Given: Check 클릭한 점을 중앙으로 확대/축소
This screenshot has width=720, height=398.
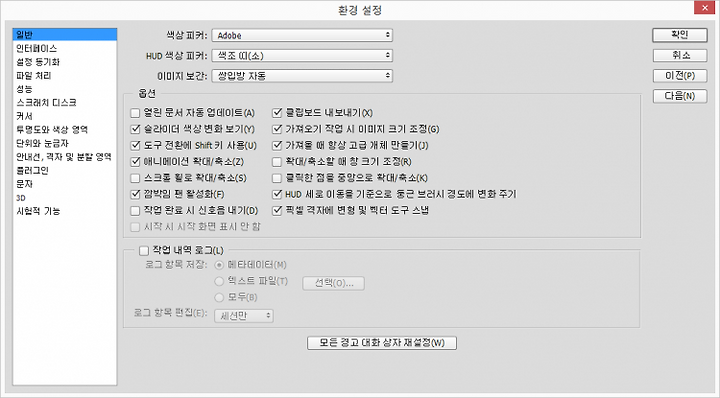Looking at the screenshot, I should (277, 178).
